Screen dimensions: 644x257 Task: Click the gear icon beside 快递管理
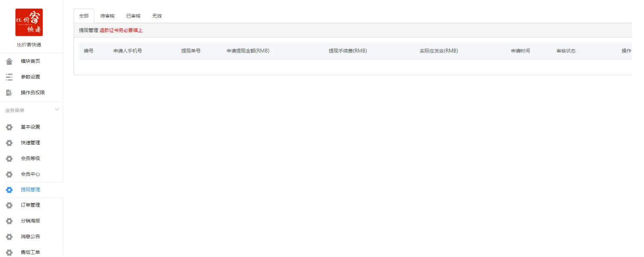[x=9, y=143]
